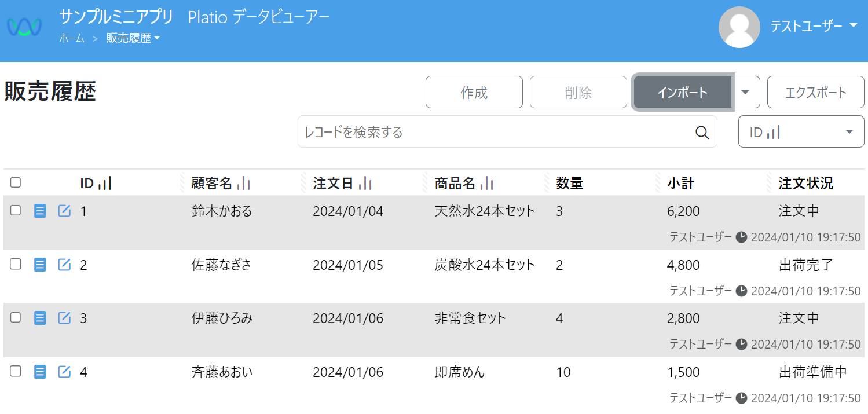
Task: Click edit pencil icon for 伊藤ひろみ row
Action: (64, 318)
